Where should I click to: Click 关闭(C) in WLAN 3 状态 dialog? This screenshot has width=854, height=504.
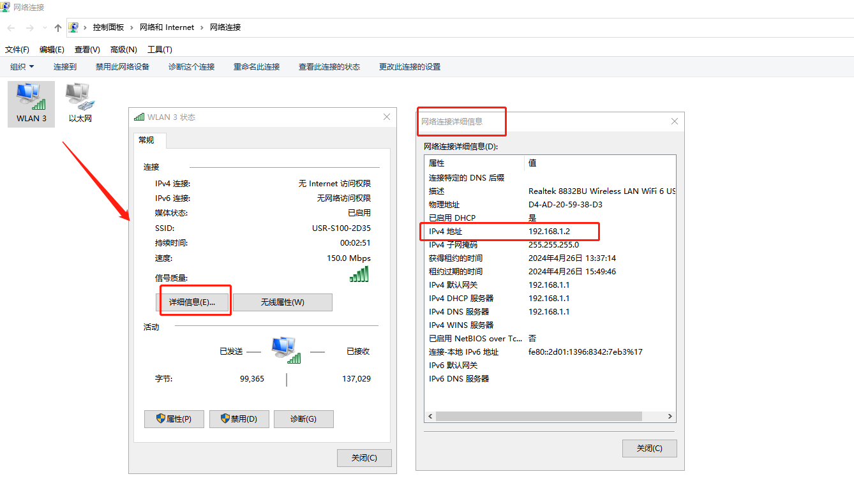(364, 458)
